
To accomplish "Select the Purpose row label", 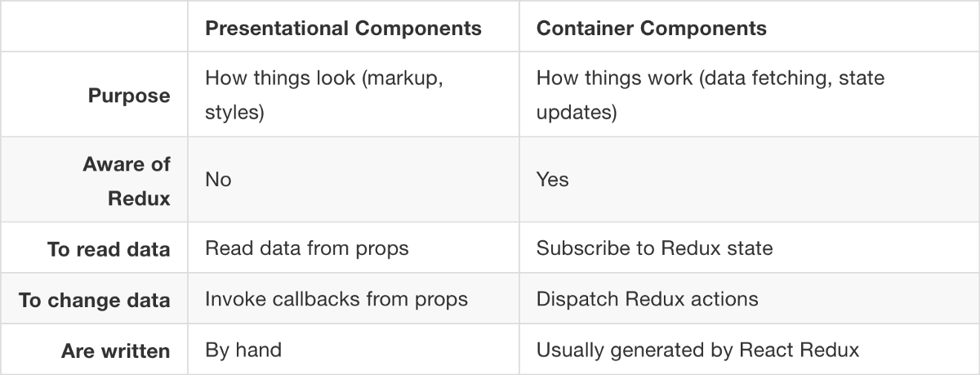I will 129,96.
